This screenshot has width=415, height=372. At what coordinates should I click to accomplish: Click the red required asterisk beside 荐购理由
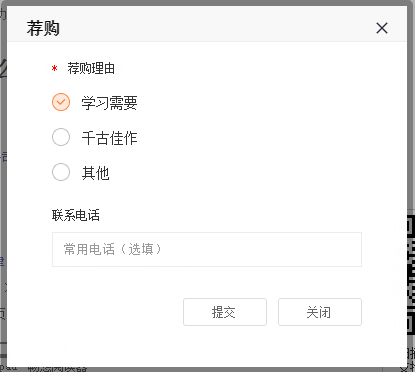click(54, 69)
